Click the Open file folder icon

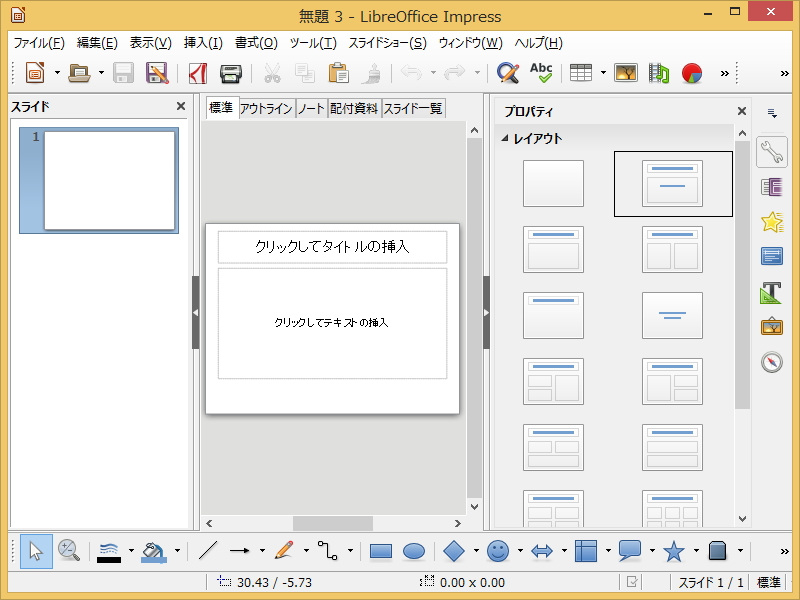(x=79, y=73)
